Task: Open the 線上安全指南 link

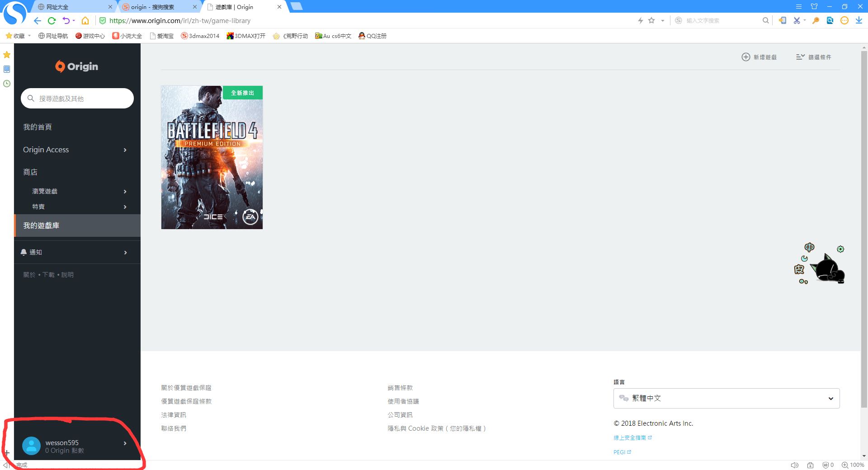Action: pyautogui.click(x=632, y=437)
